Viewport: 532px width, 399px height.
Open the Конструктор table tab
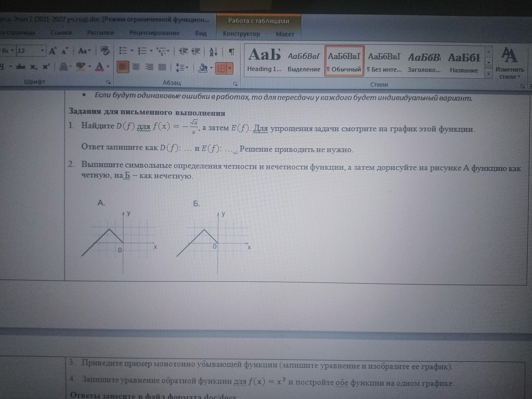pyautogui.click(x=241, y=34)
